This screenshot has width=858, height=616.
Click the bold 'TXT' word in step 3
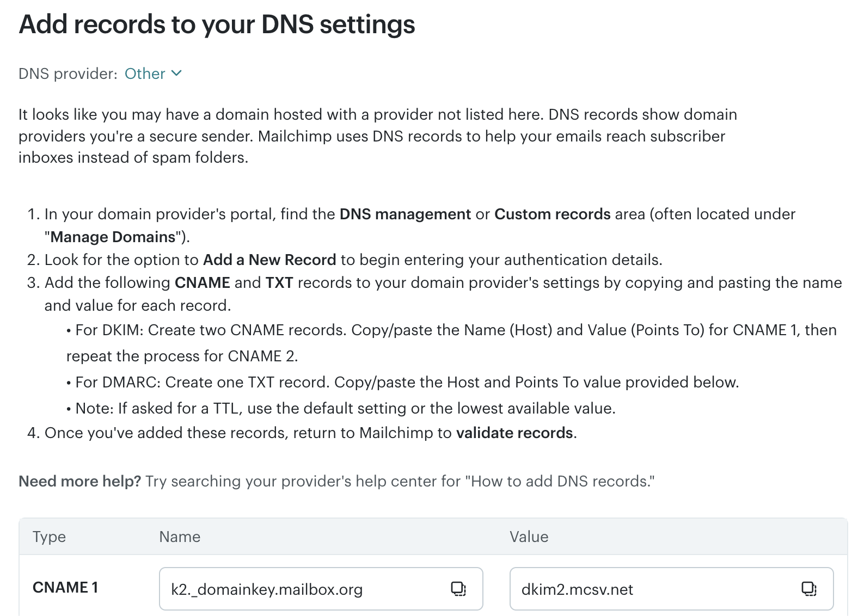(279, 283)
